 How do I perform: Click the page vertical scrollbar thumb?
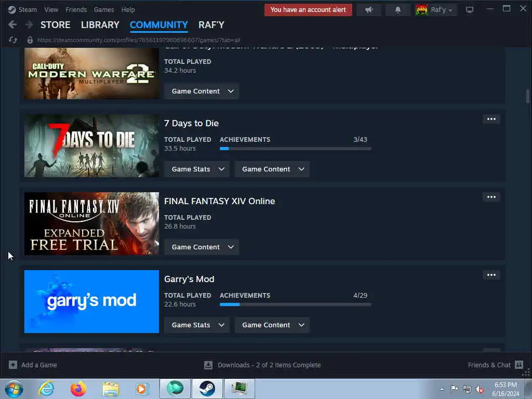(x=528, y=96)
